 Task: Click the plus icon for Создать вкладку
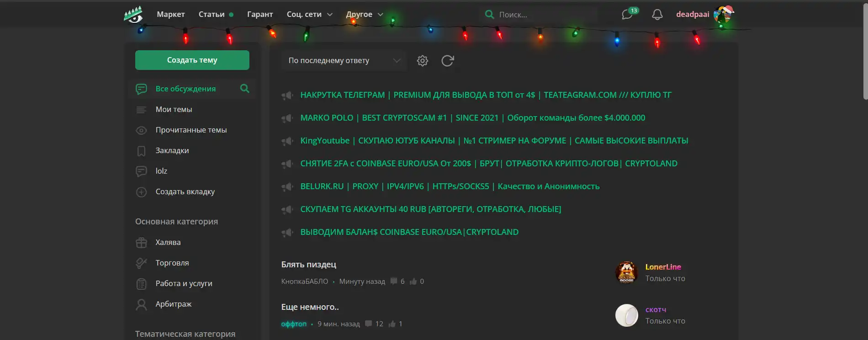tap(142, 192)
